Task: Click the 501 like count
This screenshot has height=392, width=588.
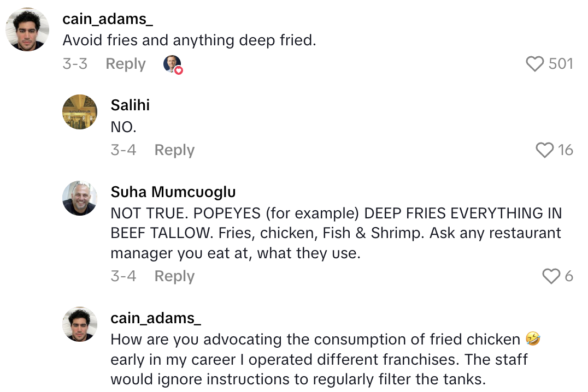Action: click(x=561, y=64)
